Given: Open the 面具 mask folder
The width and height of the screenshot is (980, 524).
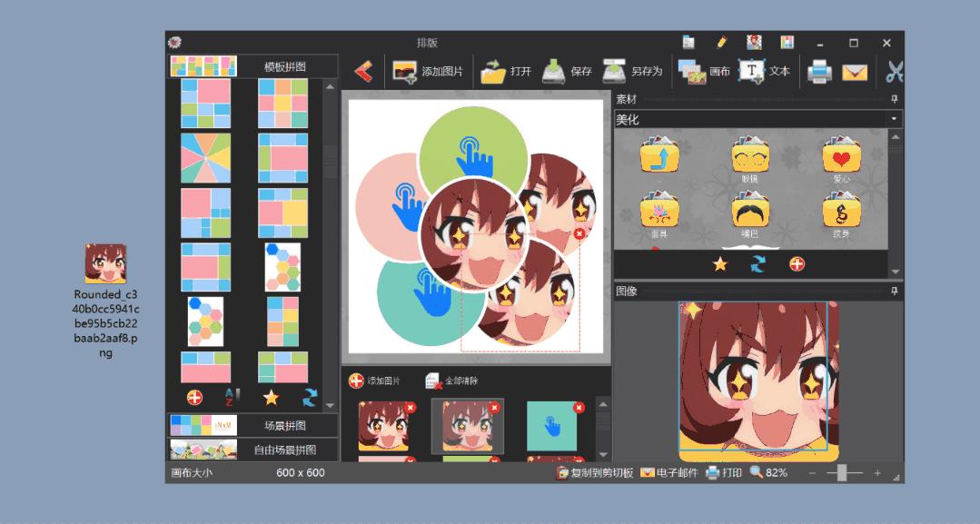Looking at the screenshot, I should pyautogui.click(x=659, y=213).
